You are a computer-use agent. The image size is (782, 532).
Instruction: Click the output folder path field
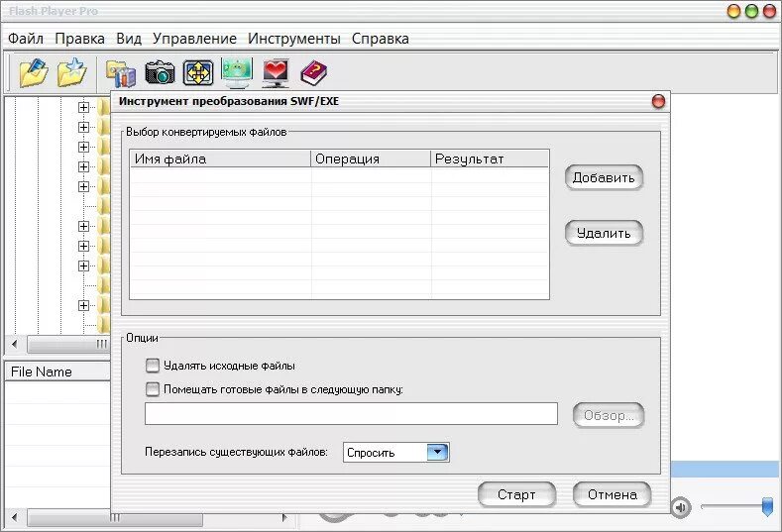pos(351,414)
